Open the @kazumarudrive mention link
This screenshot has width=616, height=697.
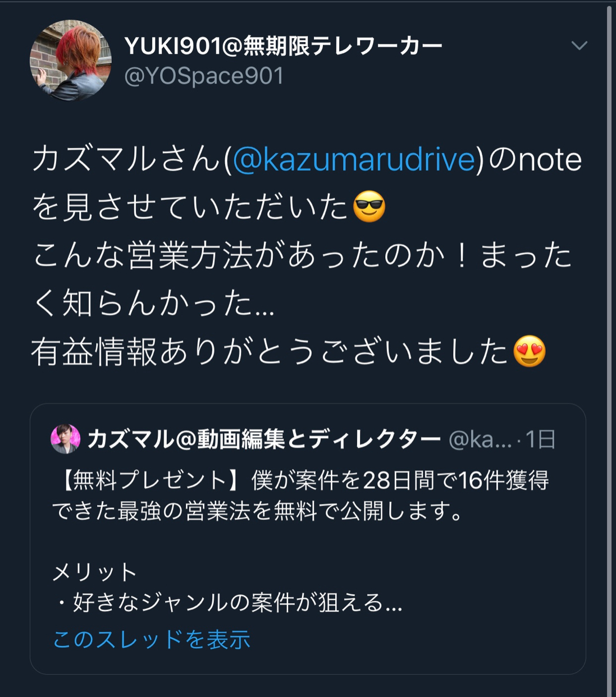(354, 159)
